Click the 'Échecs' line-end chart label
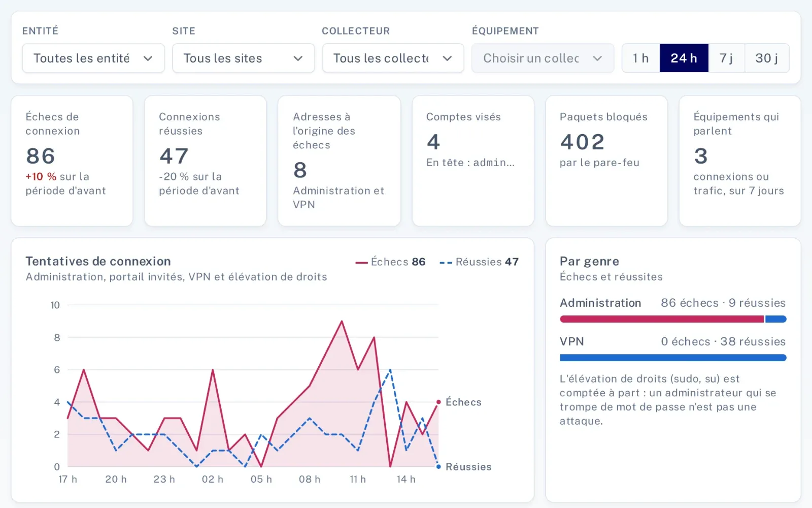The image size is (812, 508). point(463,402)
